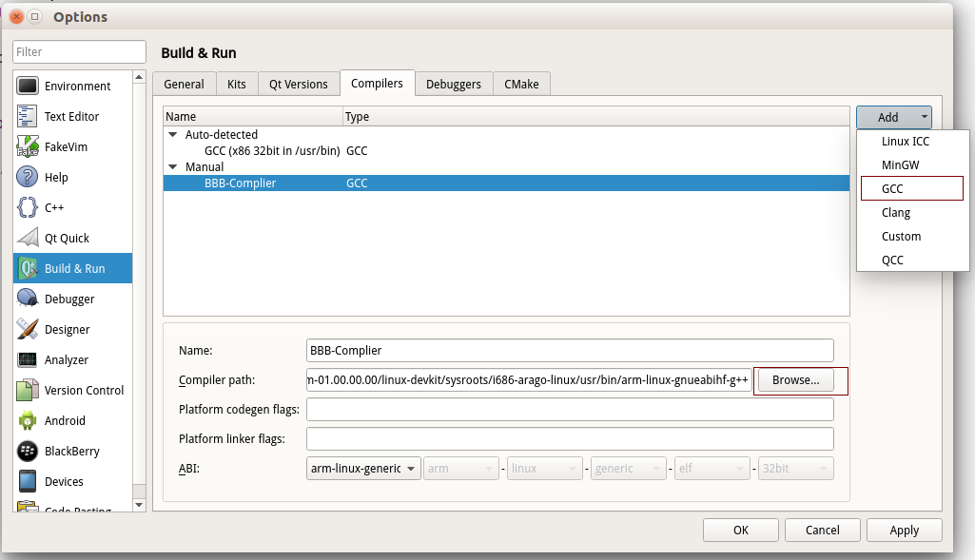This screenshot has width=975, height=560.
Task: Open the Android robot icon
Action: click(28, 421)
